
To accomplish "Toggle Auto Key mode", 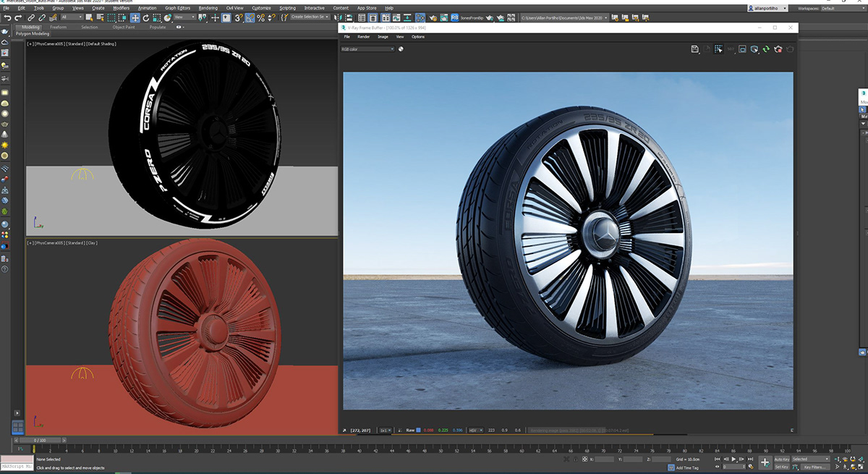I will [782, 459].
